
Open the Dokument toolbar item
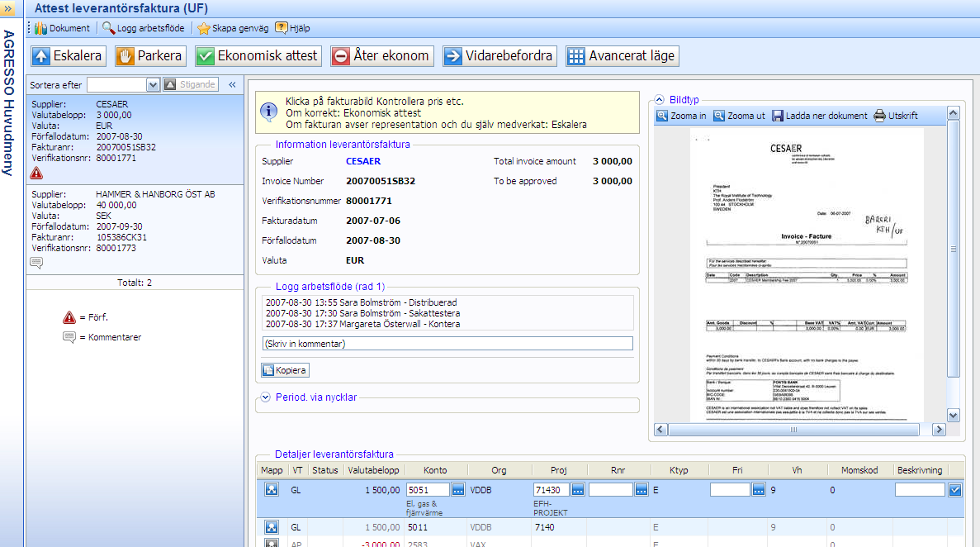pyautogui.click(x=63, y=28)
